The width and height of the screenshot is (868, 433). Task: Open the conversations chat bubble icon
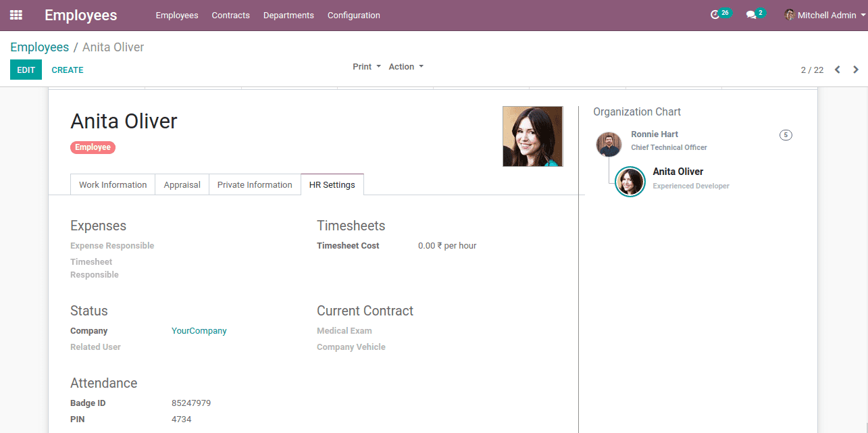(x=750, y=15)
